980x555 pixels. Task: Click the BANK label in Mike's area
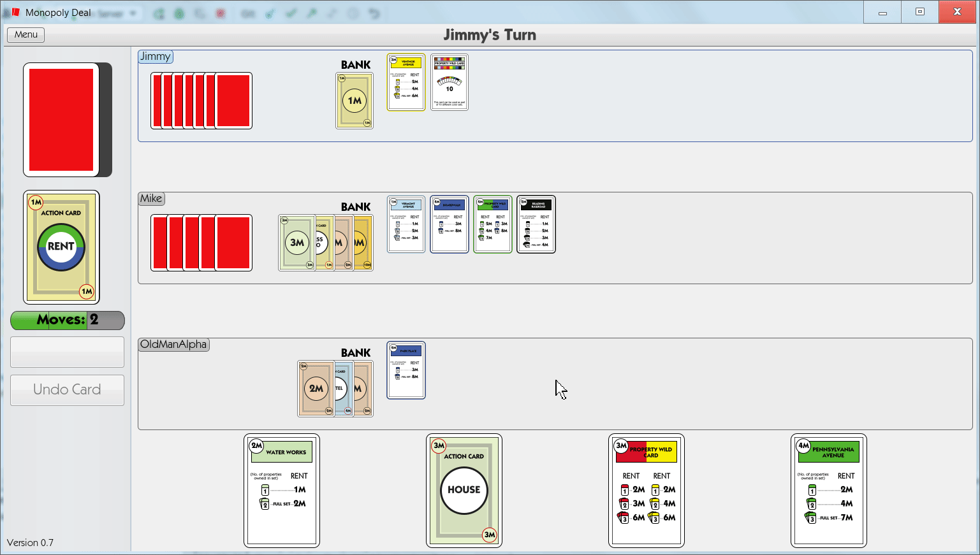(x=356, y=207)
